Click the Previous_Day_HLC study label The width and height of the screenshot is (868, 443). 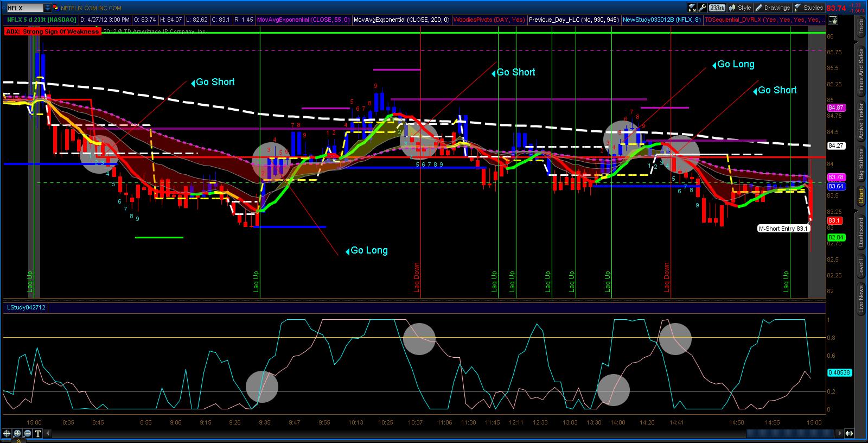[574, 20]
